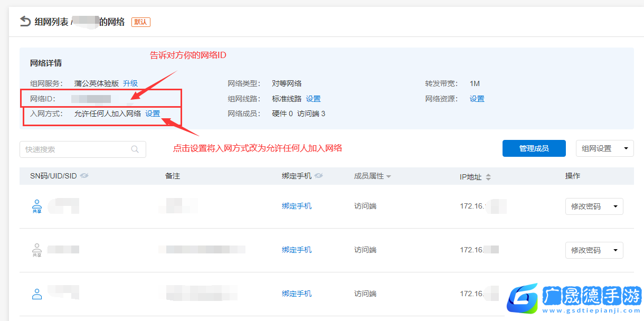Click first row 绑定手机 link
This screenshot has width=644, height=321.
coord(297,206)
